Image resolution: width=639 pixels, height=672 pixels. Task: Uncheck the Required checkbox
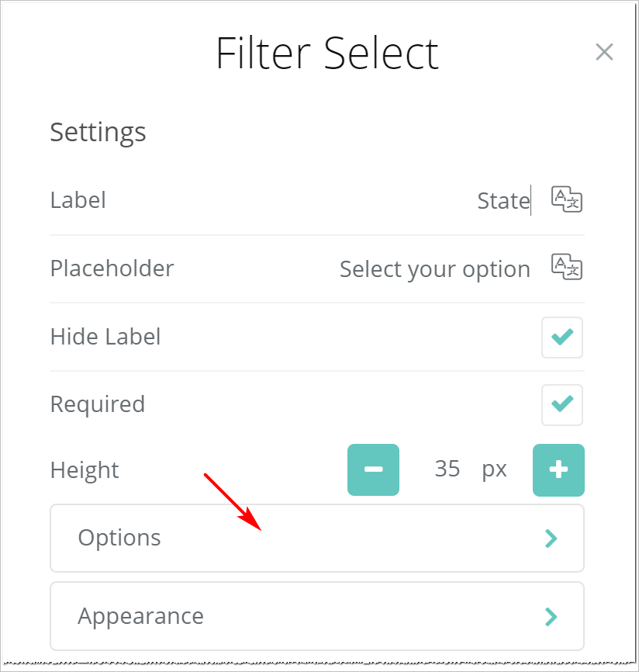click(562, 404)
